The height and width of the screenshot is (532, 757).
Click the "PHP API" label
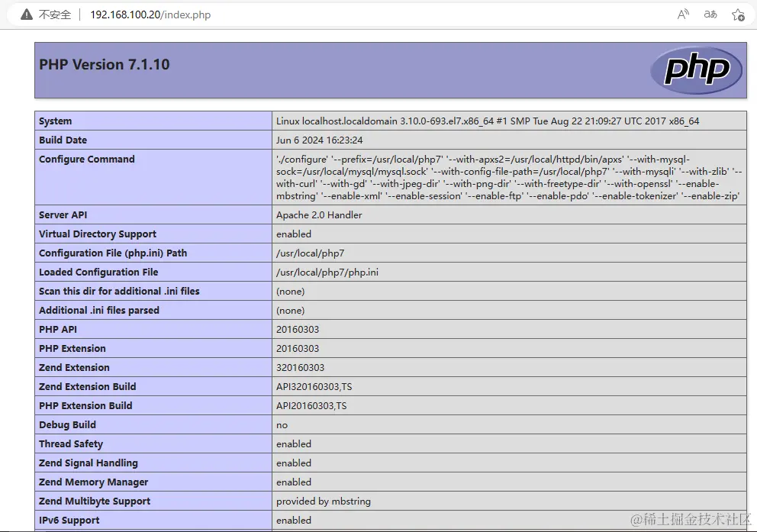click(58, 329)
